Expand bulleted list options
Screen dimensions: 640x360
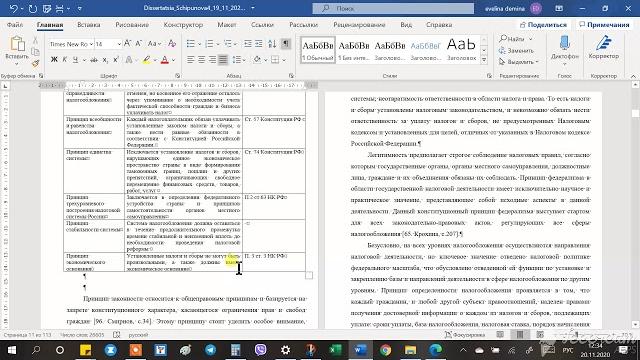(x=200, y=44)
